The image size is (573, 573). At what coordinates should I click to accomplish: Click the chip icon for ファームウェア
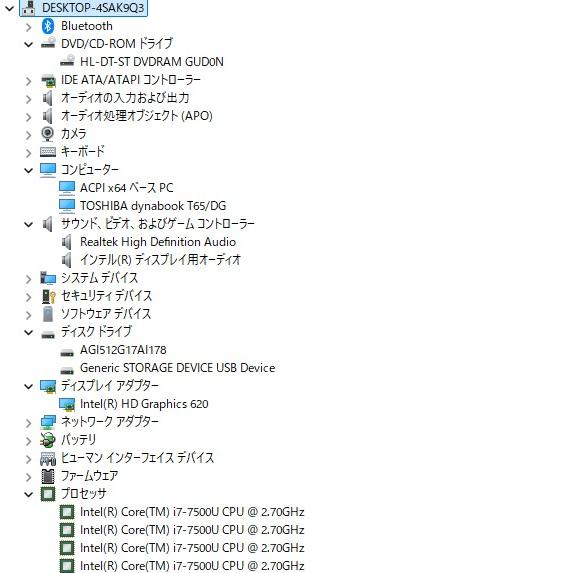[x=48, y=476]
